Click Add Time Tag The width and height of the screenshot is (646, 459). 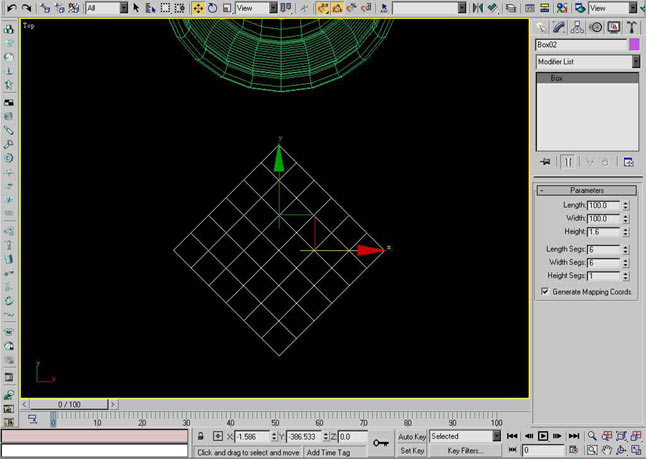point(328,452)
